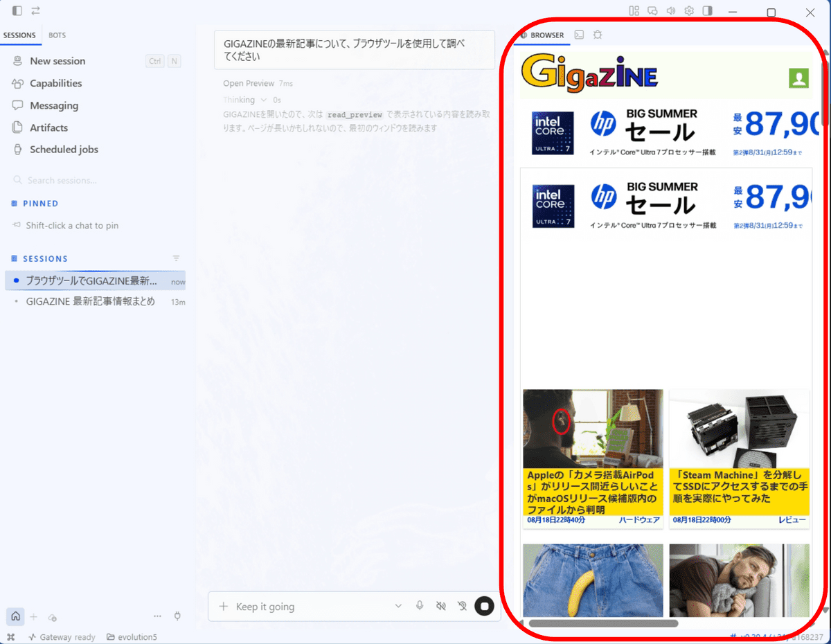Screen dimensions: 831x644
Task: Click the browser horizontal scrollbar
Action: [x=603, y=623]
